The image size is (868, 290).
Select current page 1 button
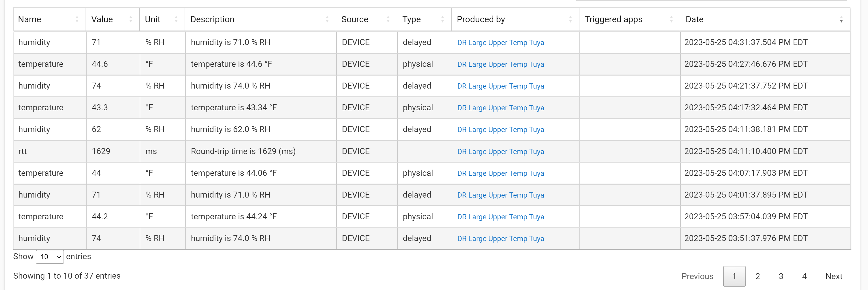pos(734,276)
